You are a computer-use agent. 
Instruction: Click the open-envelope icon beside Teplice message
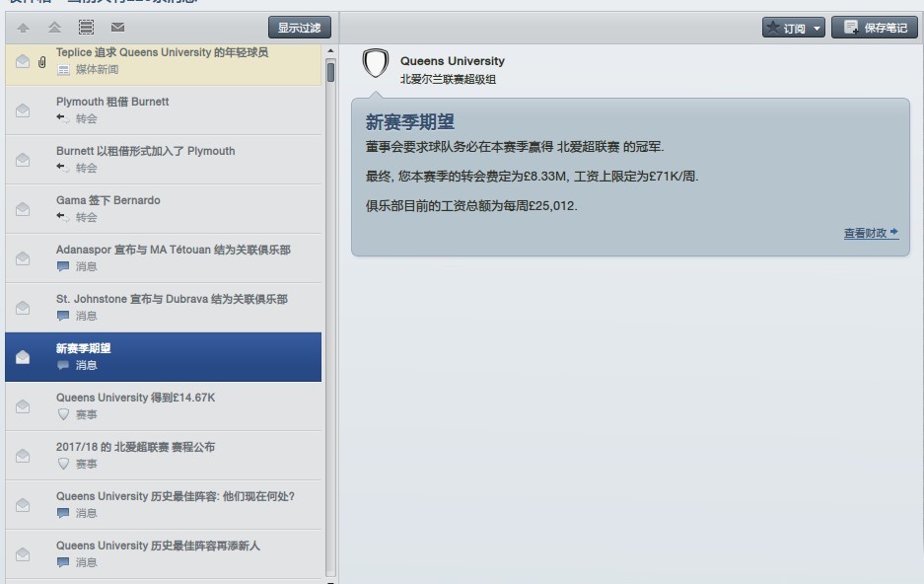[23, 61]
